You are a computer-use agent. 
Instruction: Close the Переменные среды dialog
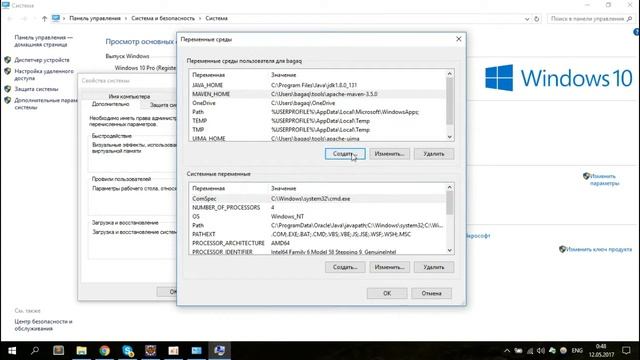tap(458, 39)
